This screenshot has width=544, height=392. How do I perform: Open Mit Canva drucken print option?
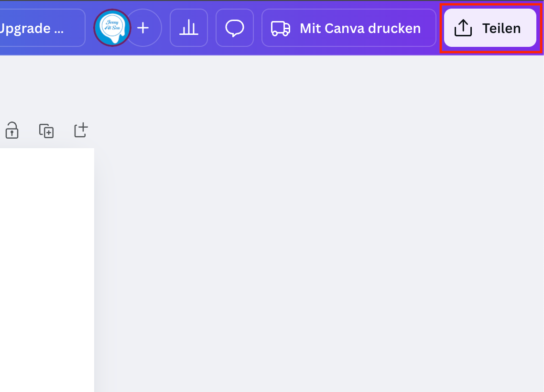point(348,28)
